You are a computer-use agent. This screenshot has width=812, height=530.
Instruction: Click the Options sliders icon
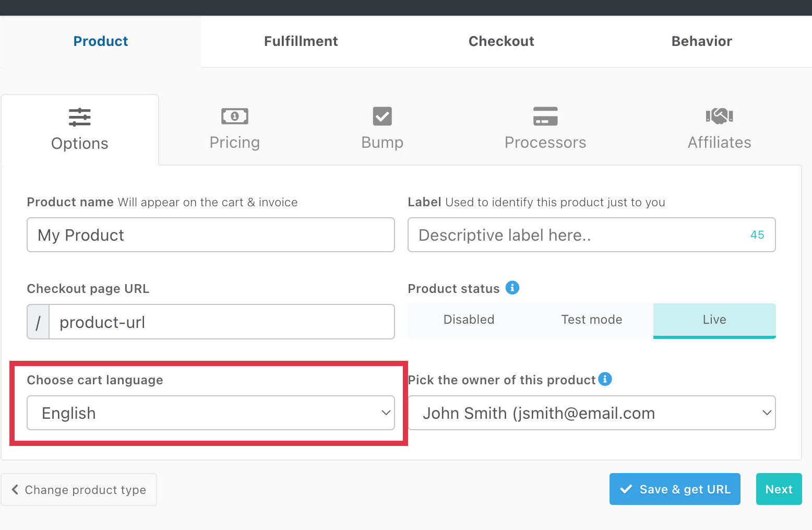point(79,117)
